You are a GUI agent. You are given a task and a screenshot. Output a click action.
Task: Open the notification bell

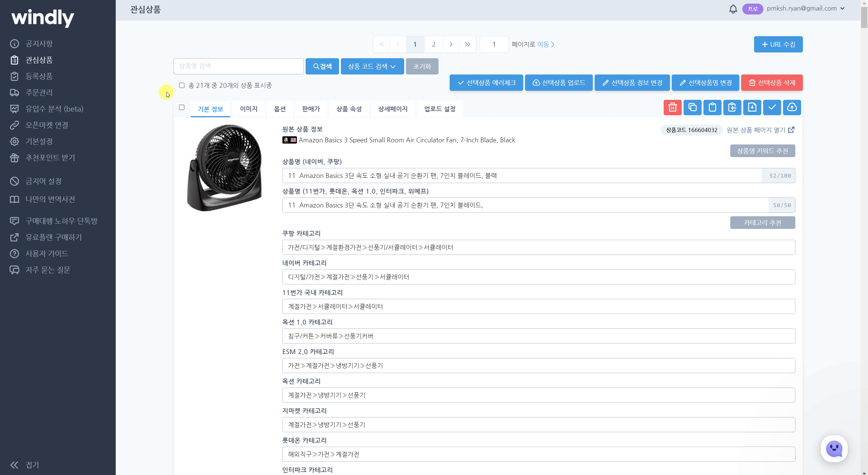click(733, 9)
